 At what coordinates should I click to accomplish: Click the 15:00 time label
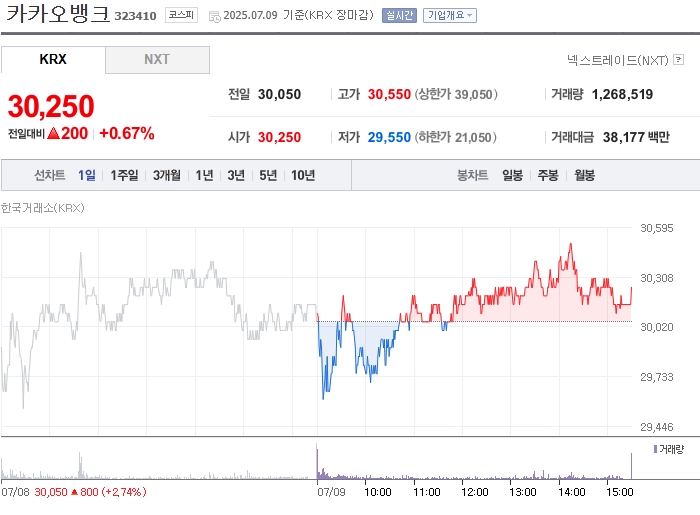click(620, 492)
